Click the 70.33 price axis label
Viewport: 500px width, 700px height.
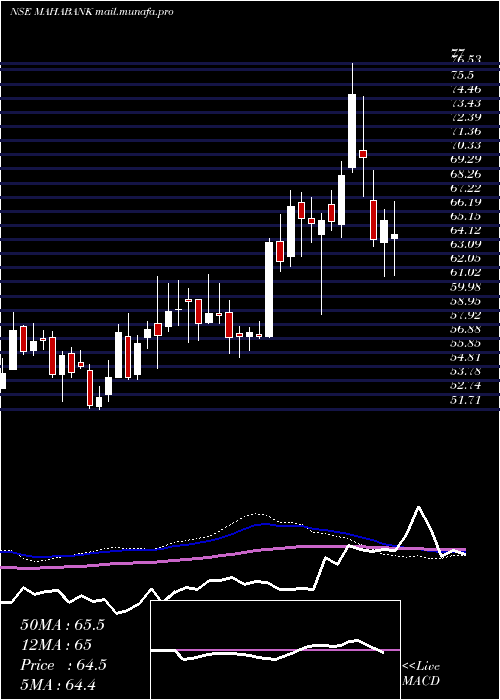pos(467,145)
